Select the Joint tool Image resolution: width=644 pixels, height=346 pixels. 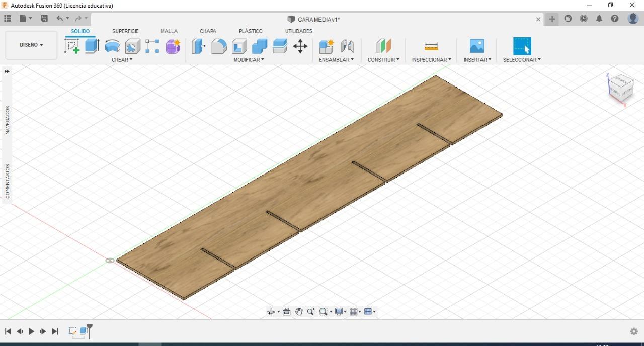click(x=347, y=46)
